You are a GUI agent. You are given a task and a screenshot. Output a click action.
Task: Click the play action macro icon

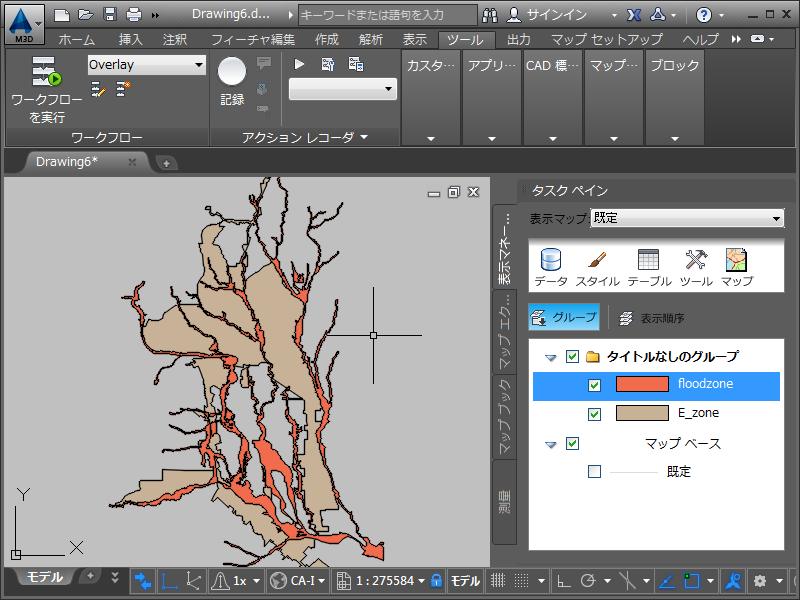300,64
